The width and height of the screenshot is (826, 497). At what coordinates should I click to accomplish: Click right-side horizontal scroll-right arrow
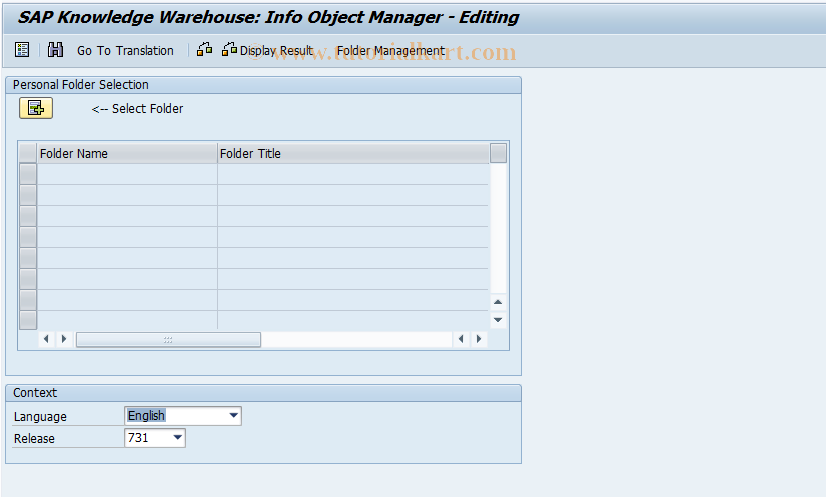[479, 339]
